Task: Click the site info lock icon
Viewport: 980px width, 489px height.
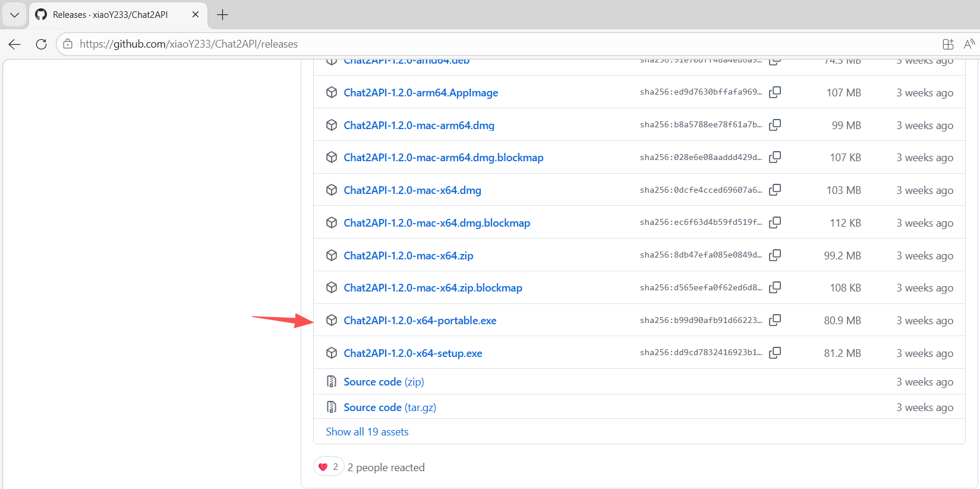Action: point(68,44)
